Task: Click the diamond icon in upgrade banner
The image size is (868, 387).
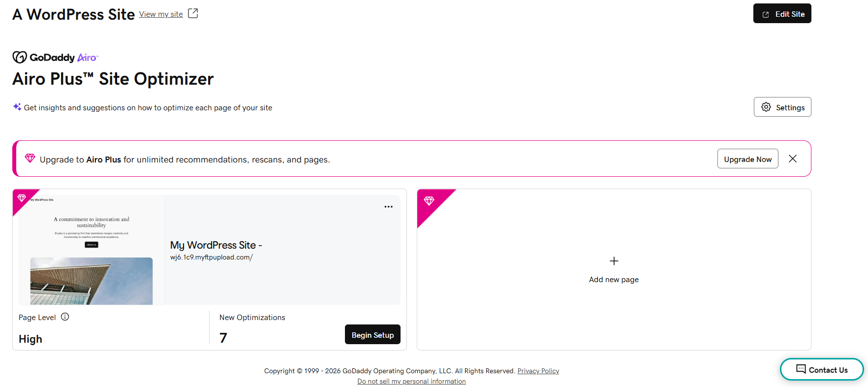Action: pos(30,158)
